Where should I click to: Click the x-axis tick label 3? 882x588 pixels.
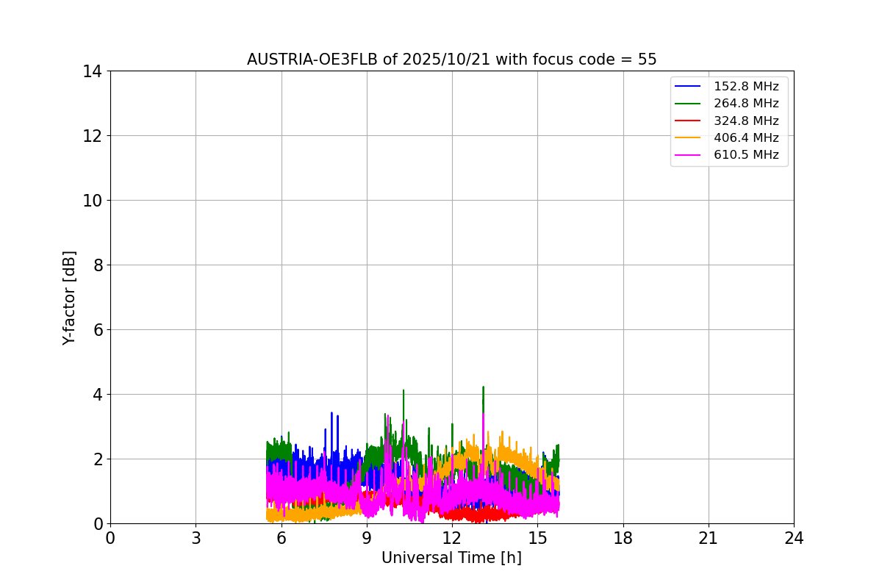pos(196,538)
